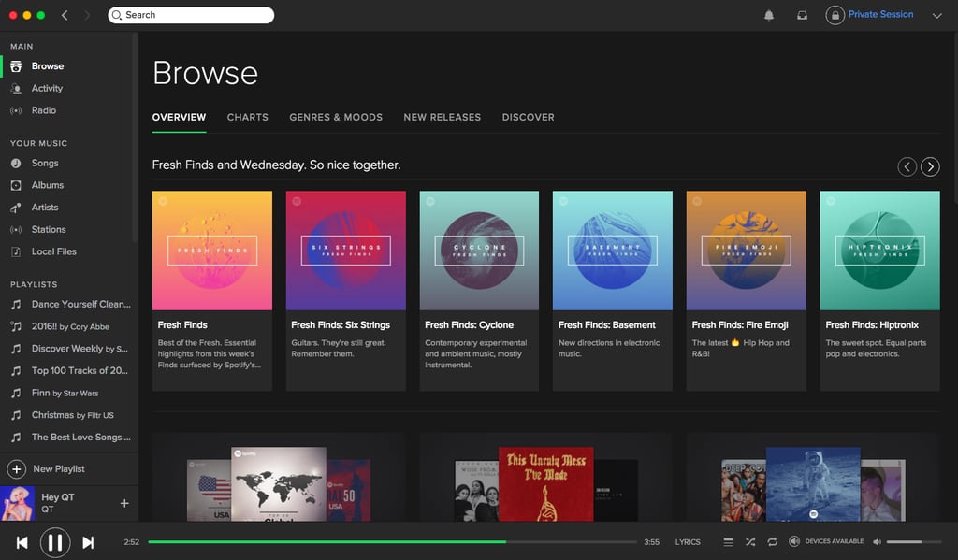Go forward with the right arrow
Screen dimensions: 958x560
87,15
